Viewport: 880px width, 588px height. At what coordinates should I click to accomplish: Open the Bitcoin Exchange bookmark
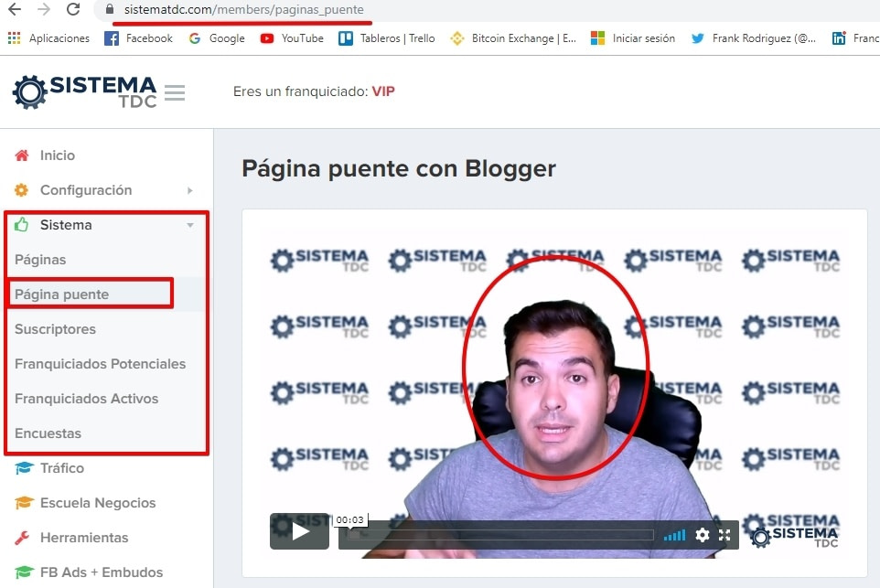click(513, 38)
